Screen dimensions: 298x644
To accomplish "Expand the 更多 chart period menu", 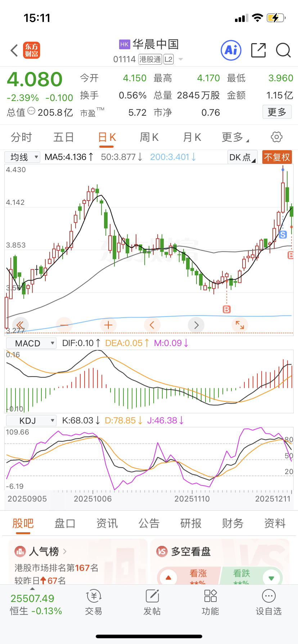I will pos(235,137).
